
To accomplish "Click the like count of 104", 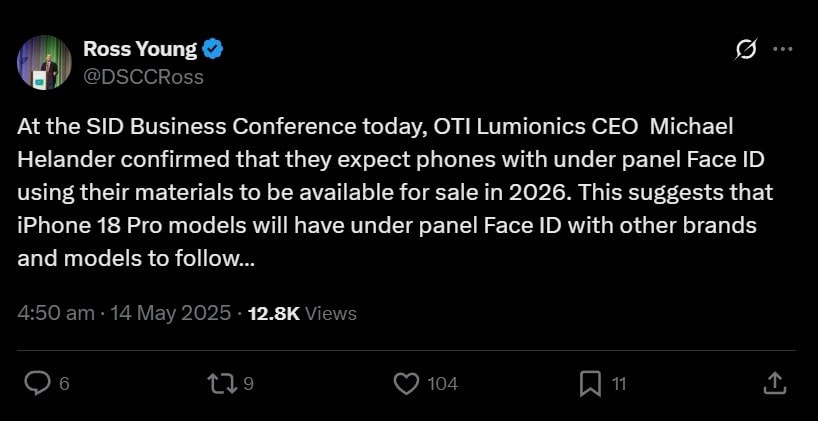I will pos(442,384).
